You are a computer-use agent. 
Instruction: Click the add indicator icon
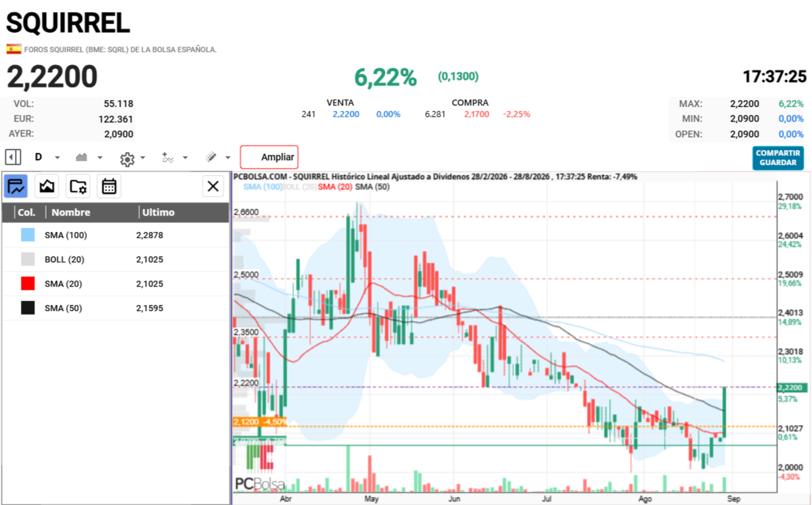coord(168,158)
